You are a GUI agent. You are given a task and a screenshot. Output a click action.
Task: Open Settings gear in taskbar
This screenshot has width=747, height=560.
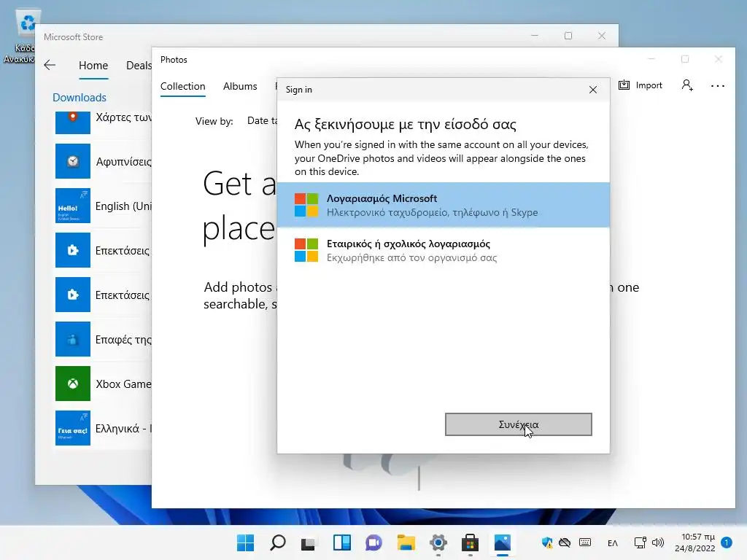coord(438,542)
